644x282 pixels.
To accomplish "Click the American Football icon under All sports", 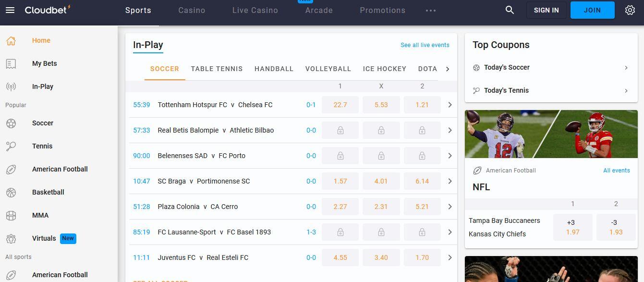I will pos(11,275).
